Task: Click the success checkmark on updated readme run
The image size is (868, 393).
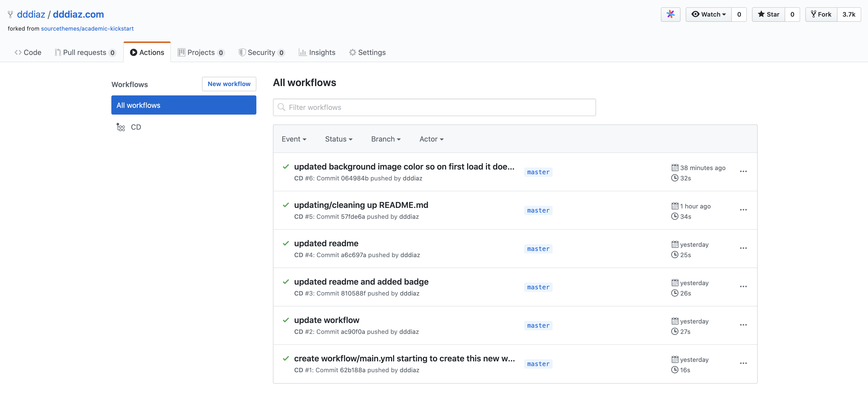Action: coord(286,243)
